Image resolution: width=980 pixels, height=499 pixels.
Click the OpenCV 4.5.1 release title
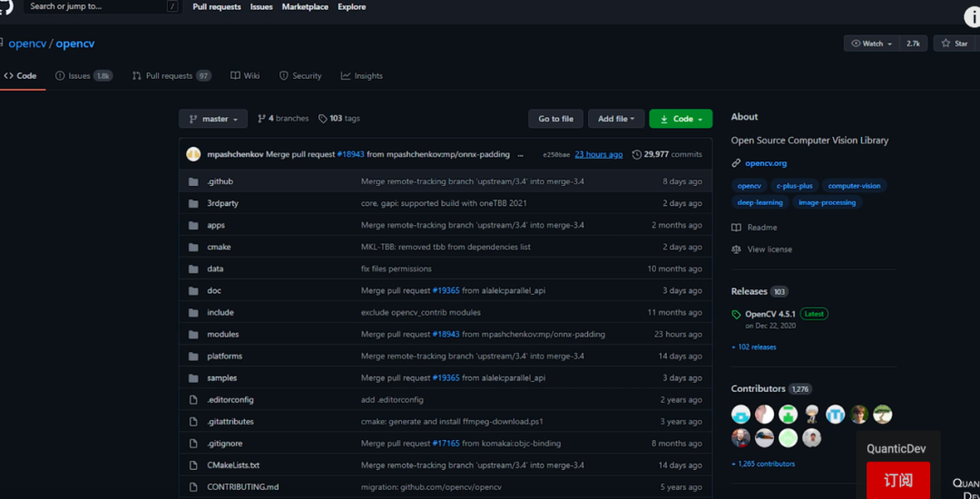[x=769, y=314]
